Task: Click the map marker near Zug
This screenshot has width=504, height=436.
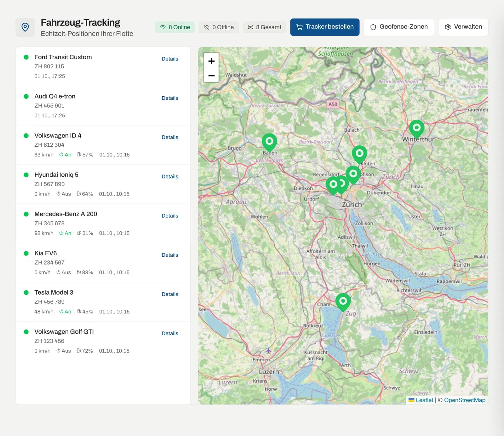Action: [343, 302]
